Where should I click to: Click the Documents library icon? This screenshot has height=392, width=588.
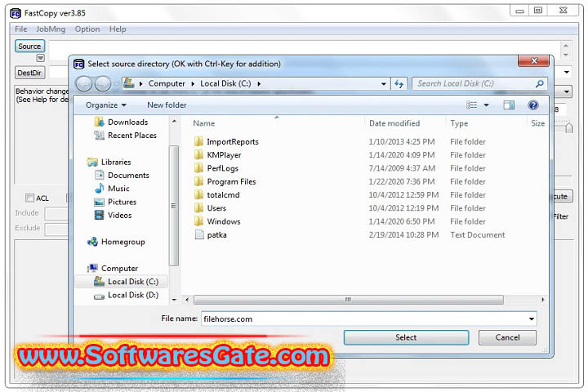point(100,176)
